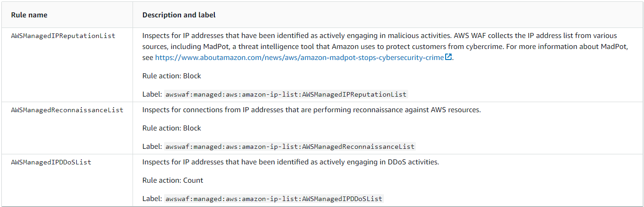The height and width of the screenshot is (207, 644).
Task: Click the Description and label column header
Action: point(179,15)
